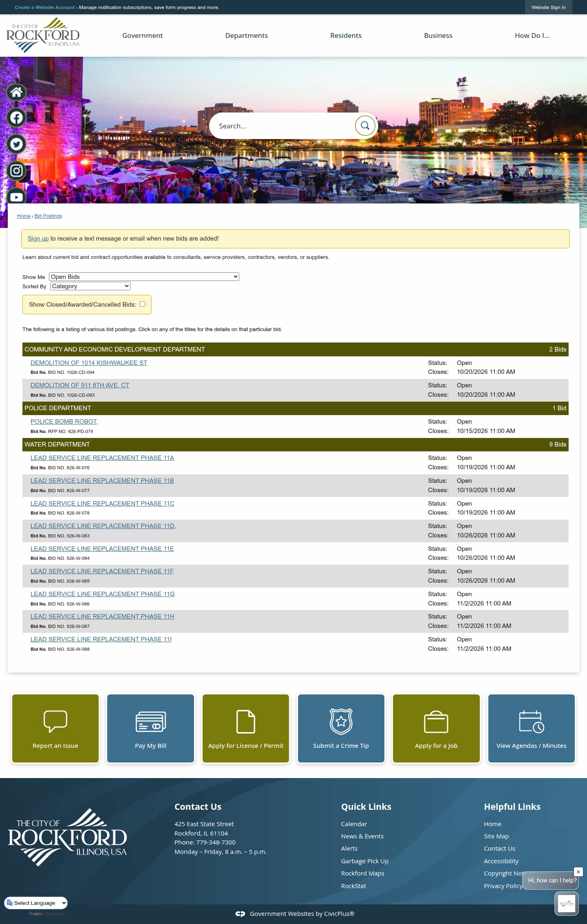Click Government Websites by CivicPlus link
Viewport: 587px width, 924px height.
[x=302, y=913]
